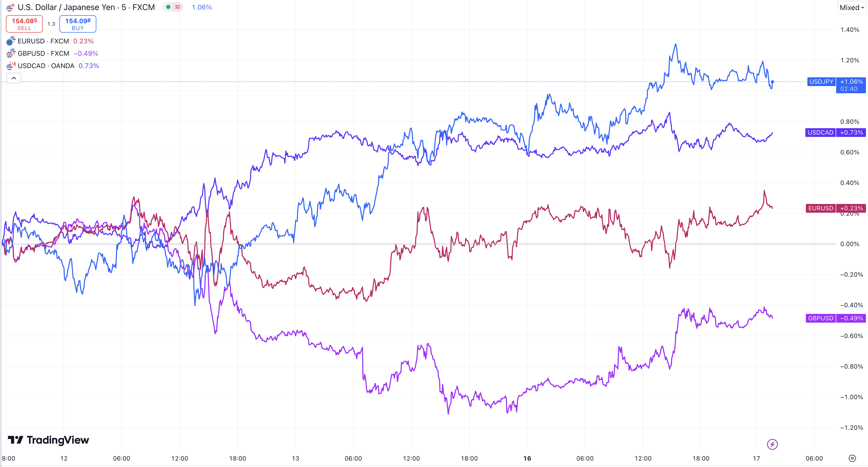Click the GBPUSD flag pair icon

11,53
